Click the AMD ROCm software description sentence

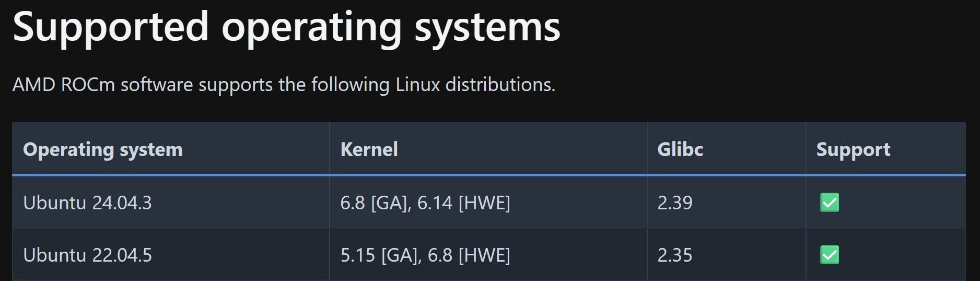pyautogui.click(x=284, y=84)
